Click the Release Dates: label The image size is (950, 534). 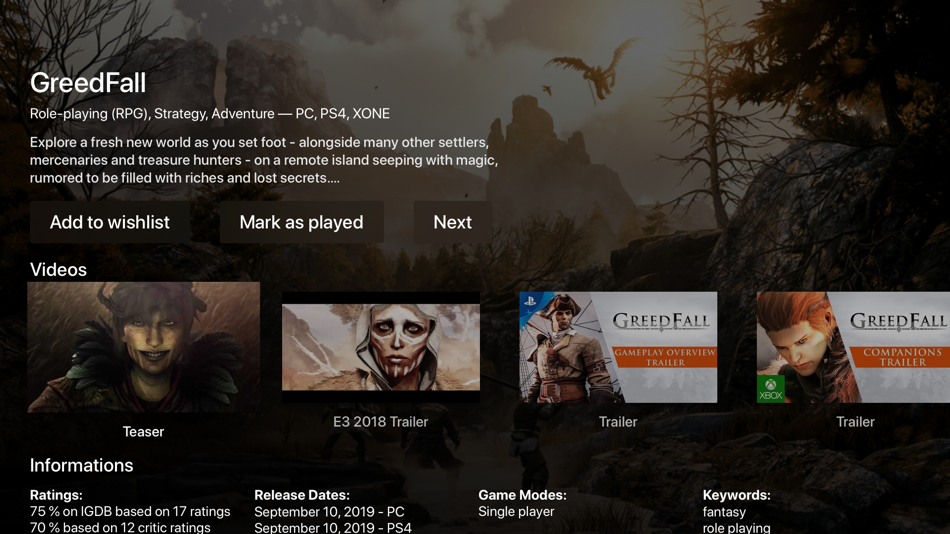pos(302,495)
